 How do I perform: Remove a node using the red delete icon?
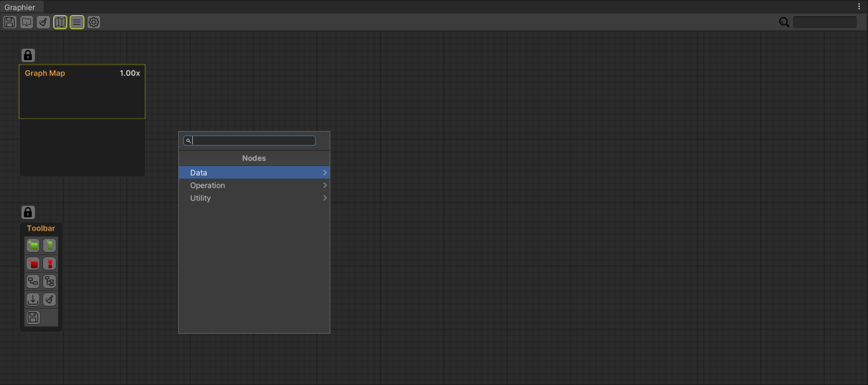(33, 263)
